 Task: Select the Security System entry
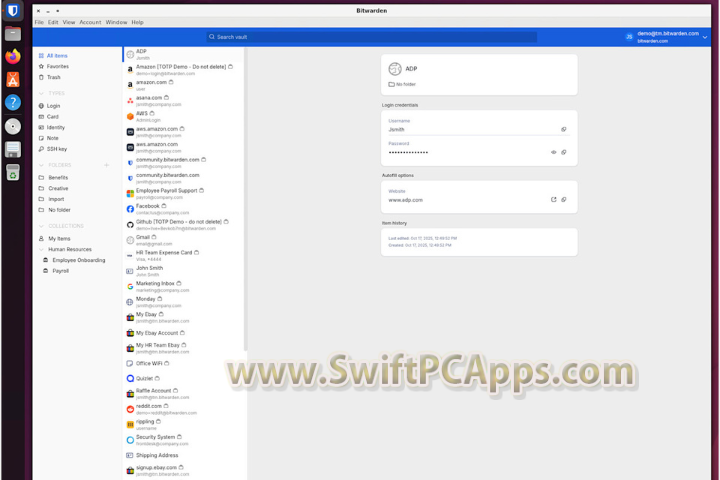coord(184,440)
